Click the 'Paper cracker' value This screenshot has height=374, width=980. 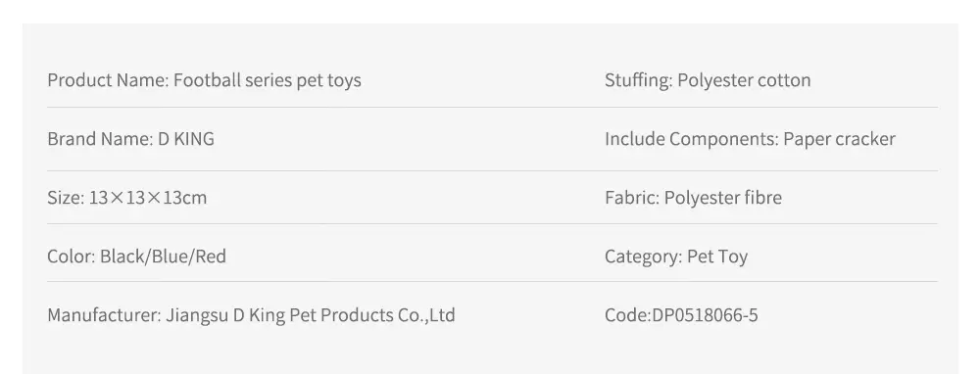coord(840,139)
